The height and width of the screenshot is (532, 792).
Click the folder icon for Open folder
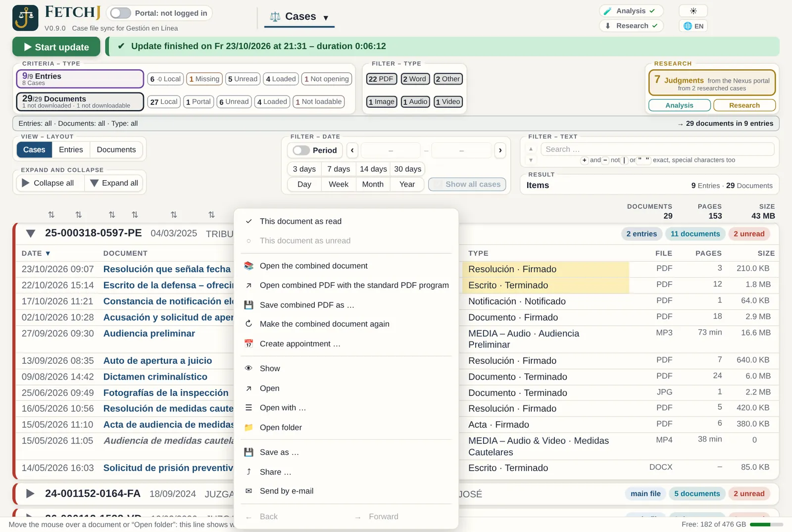[249, 427]
